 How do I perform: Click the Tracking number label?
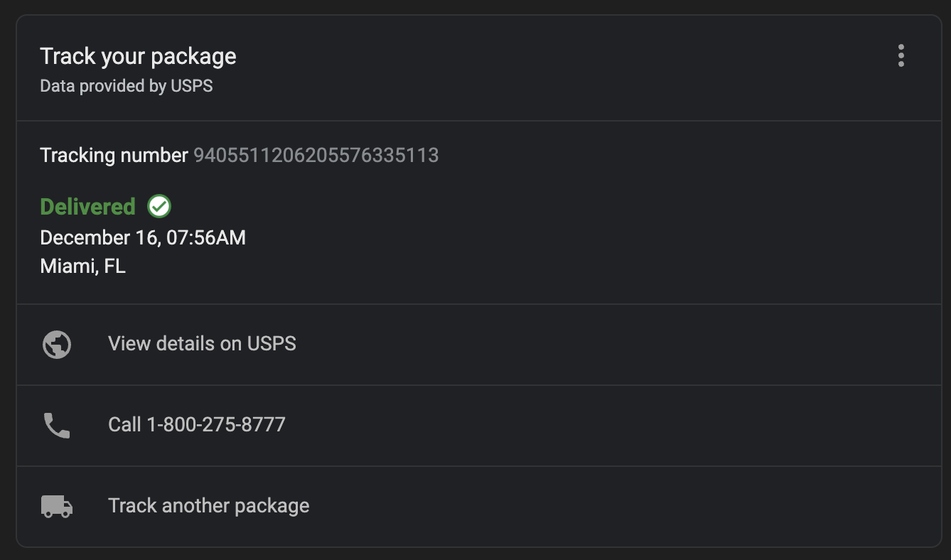(114, 155)
